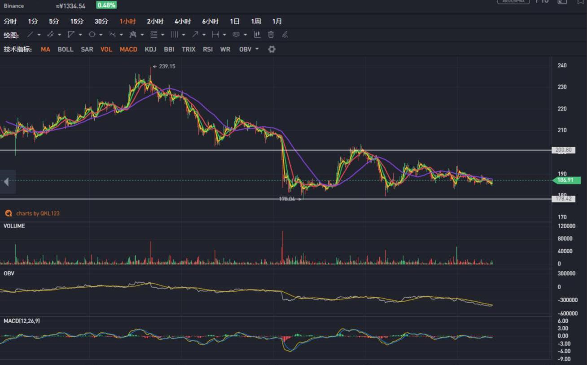Screen dimensions: 588x365
Task: Toggle the MA indicator off
Action: click(45, 49)
